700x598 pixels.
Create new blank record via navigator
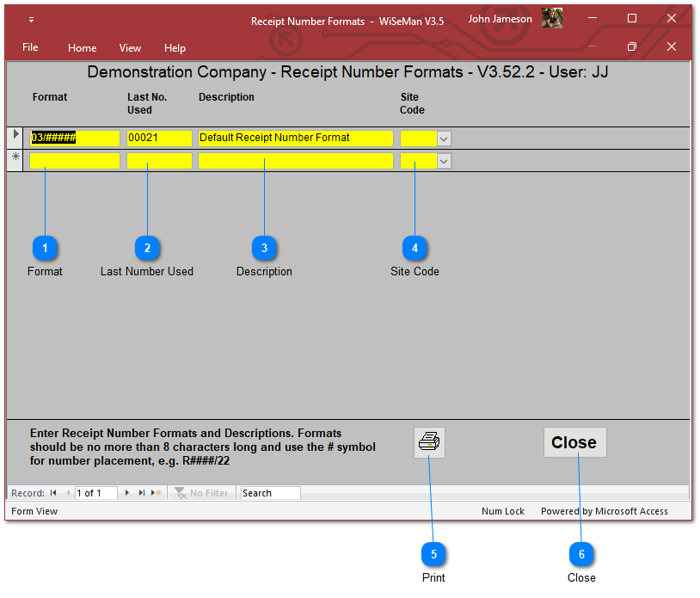click(156, 493)
